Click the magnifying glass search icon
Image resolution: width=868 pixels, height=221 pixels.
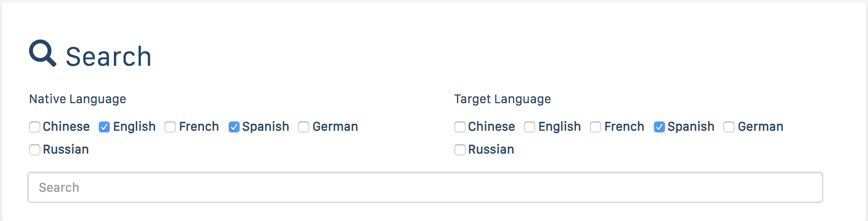click(43, 53)
